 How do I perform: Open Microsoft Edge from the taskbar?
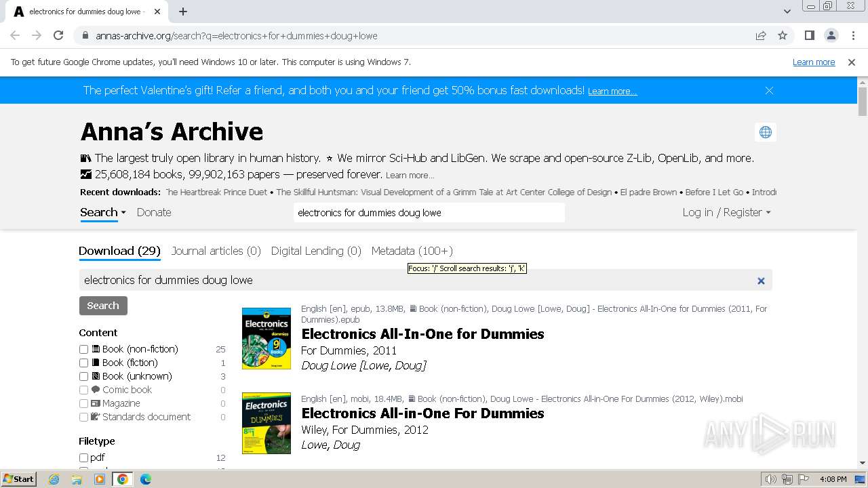coord(145,479)
